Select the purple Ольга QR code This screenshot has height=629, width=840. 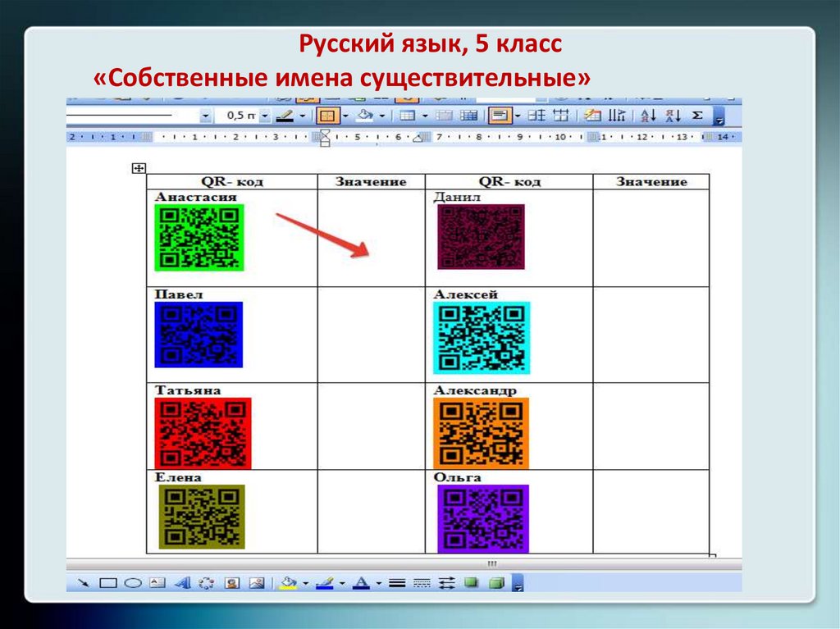tap(483, 518)
